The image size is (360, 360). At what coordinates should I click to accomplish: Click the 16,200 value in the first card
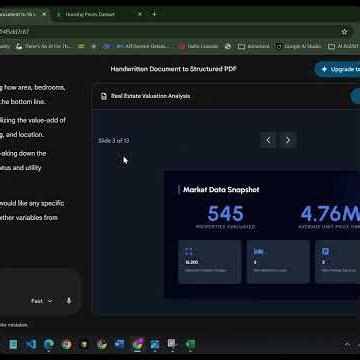(x=191, y=262)
